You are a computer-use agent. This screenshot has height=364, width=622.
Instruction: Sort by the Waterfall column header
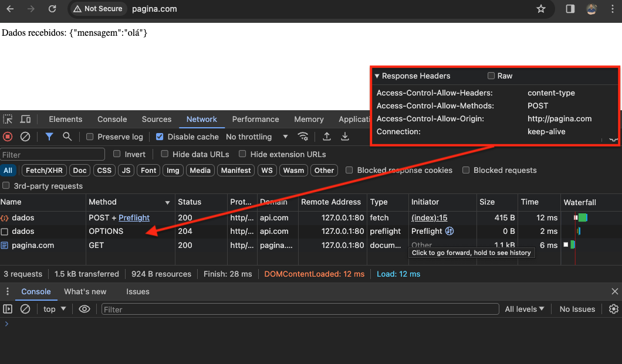click(591, 202)
